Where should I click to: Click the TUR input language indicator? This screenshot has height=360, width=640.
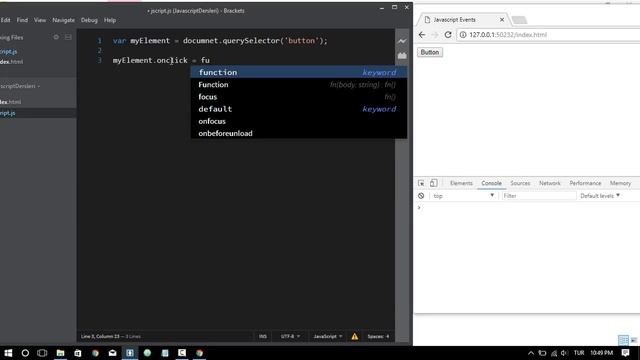click(579, 353)
